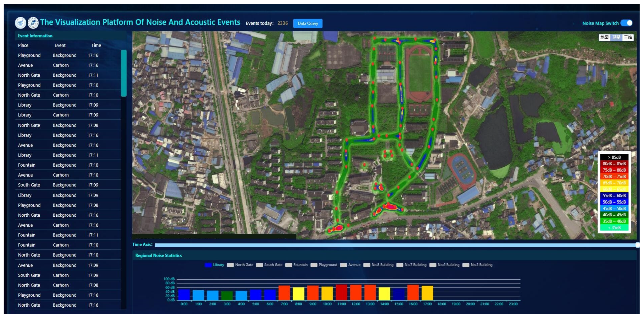The height and width of the screenshot is (319, 644).
Task: Toggle the Fountain legend marker
Action: (288, 265)
